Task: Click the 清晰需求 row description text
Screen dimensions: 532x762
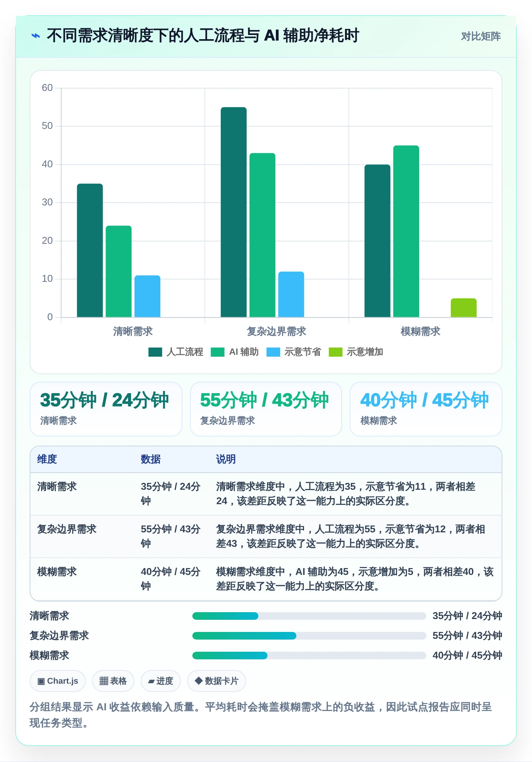Action: click(346, 494)
